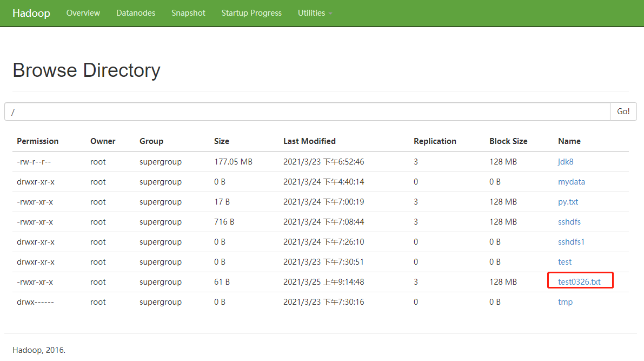Select the sshdfs file link
This screenshot has height=361, width=644.
click(569, 222)
